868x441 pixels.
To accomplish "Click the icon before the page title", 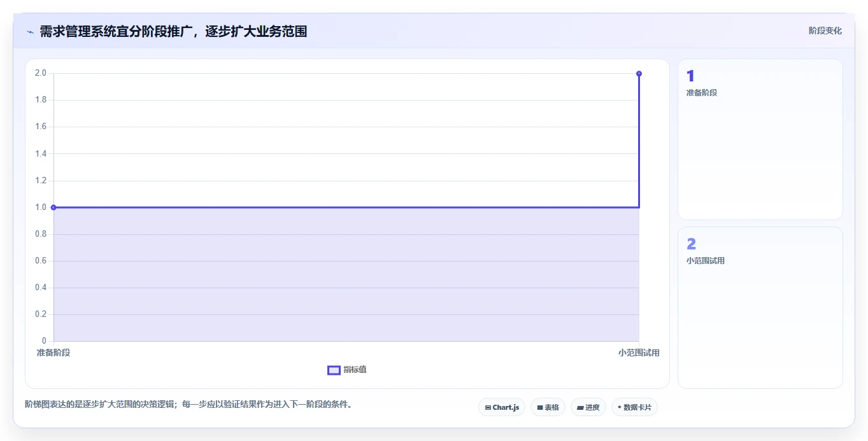I will 30,32.
